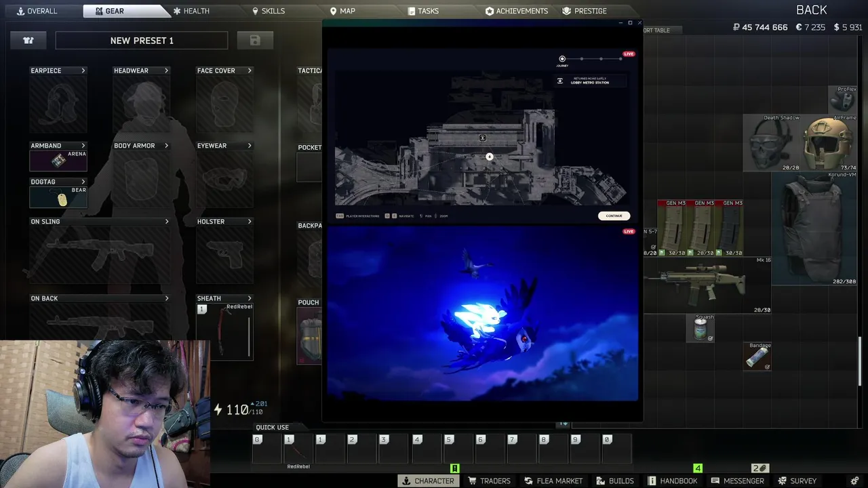Screen dimensions: 868x488
Task: Click the Journey step marker in overlay
Action: tap(562, 59)
